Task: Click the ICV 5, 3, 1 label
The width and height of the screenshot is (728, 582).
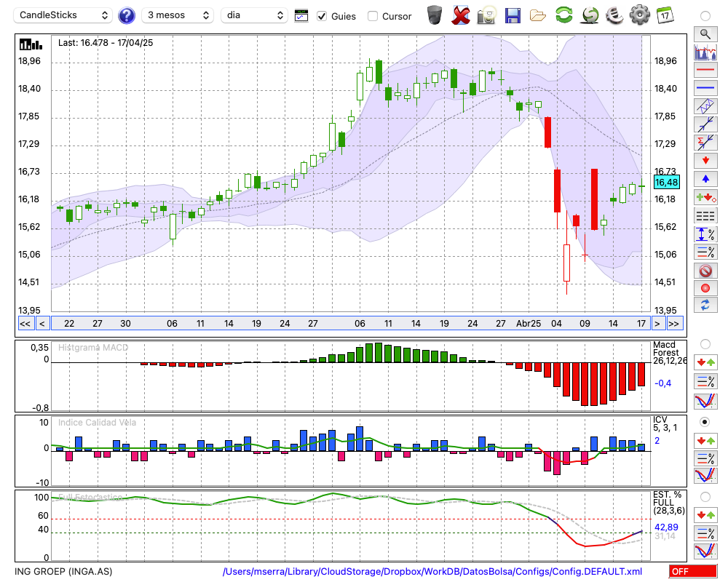Action: 665,423
